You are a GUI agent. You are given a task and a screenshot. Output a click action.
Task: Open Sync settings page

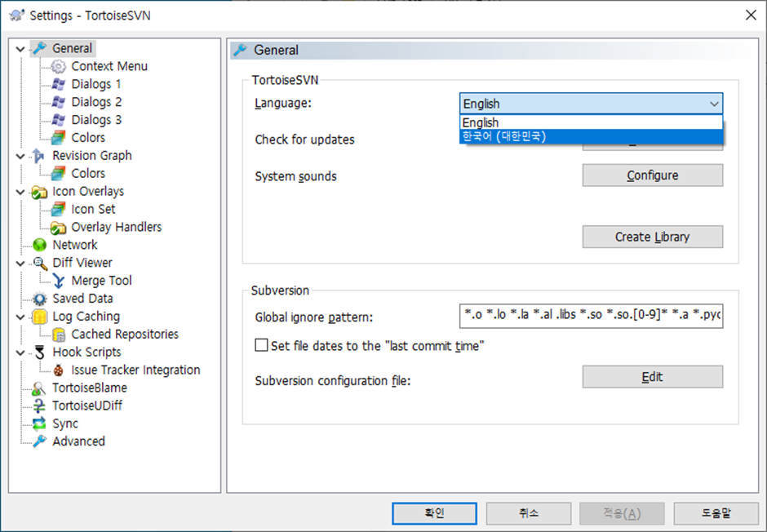coord(65,424)
